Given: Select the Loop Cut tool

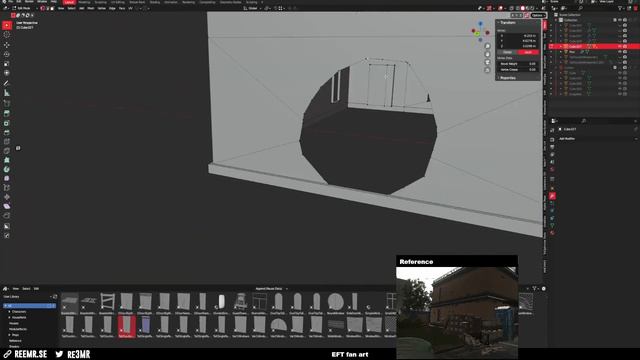Looking at the screenshot, I should pos(7,142).
